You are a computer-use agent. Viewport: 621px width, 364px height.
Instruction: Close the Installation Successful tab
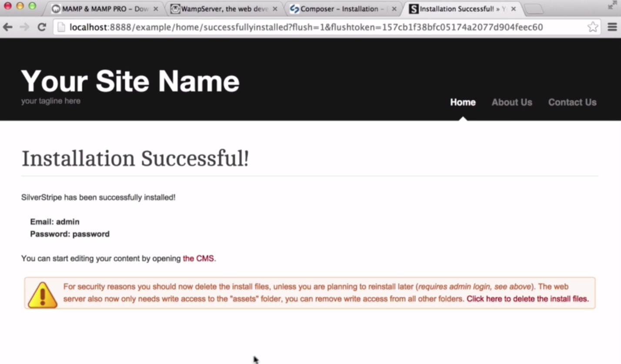click(x=513, y=9)
